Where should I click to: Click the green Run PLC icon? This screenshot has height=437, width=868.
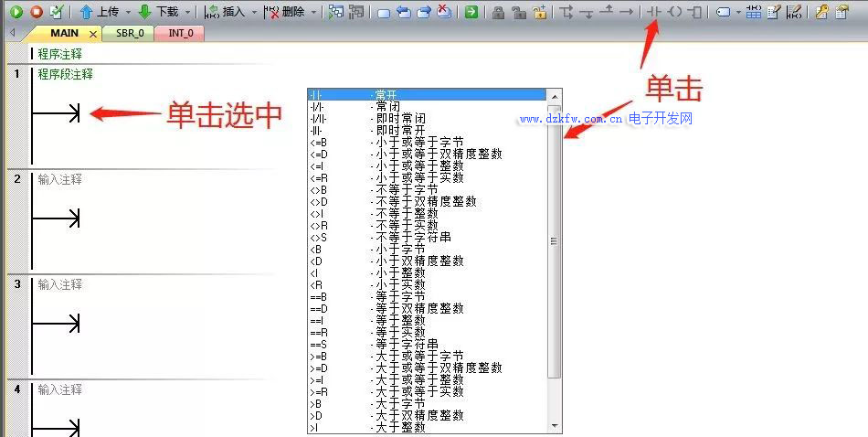point(16,12)
